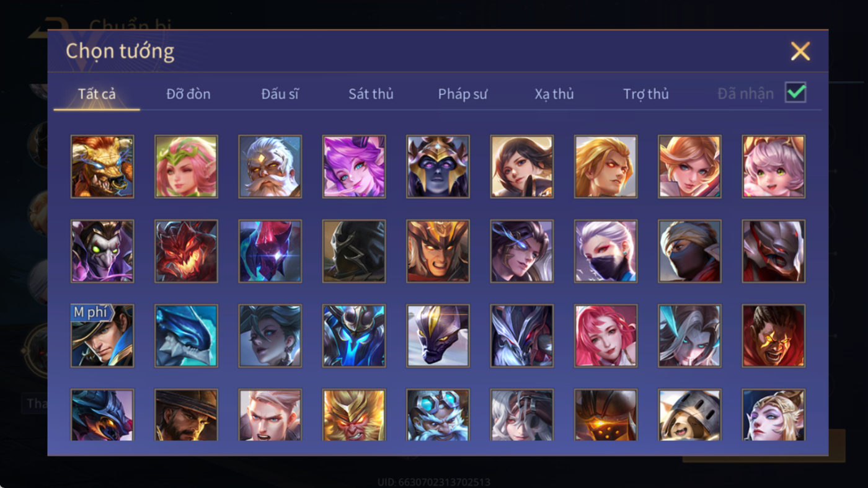
Task: Filter heroes by 'Pháp sư'
Action: point(463,94)
